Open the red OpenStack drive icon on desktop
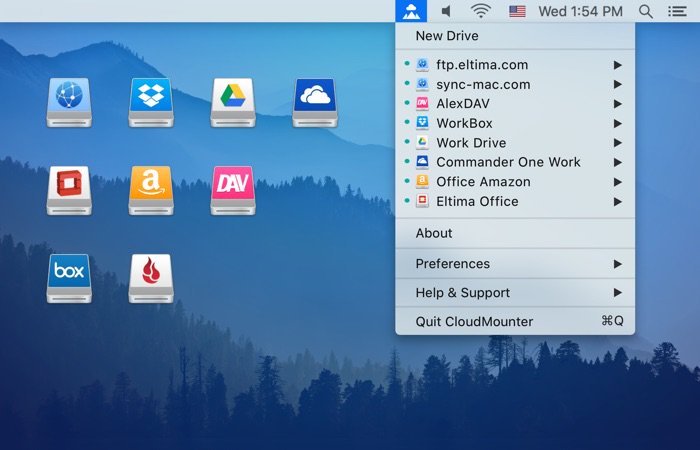The width and height of the screenshot is (700, 450). click(x=69, y=190)
